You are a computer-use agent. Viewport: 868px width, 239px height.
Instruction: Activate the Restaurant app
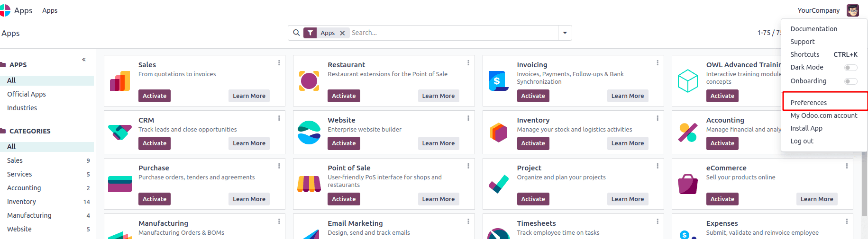pyautogui.click(x=344, y=96)
